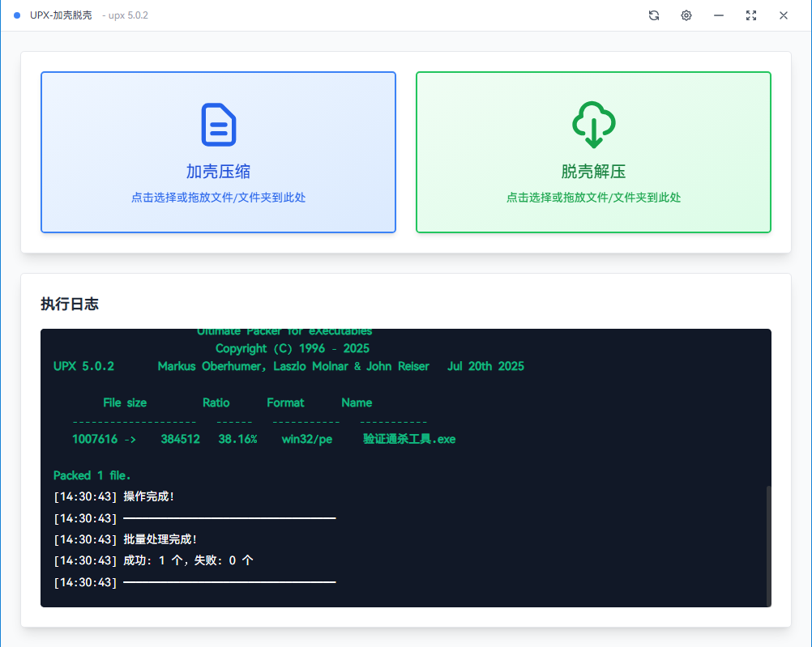Click the blue document icon in 加壳压缩 zone

tap(218, 123)
